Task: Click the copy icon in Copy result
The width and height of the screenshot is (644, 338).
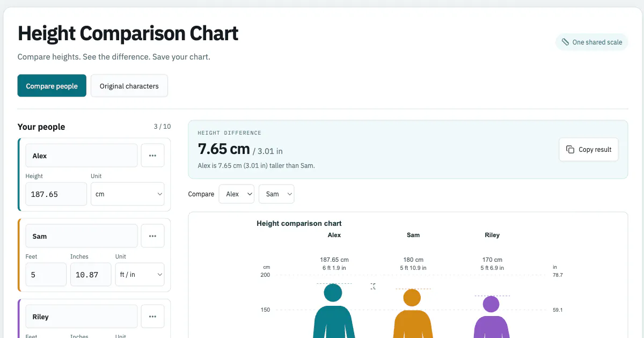Action: point(570,150)
